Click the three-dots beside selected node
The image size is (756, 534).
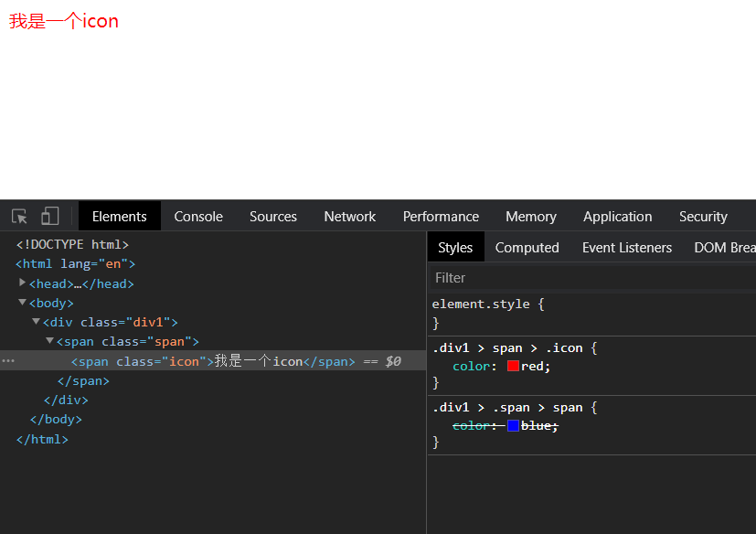point(8,361)
